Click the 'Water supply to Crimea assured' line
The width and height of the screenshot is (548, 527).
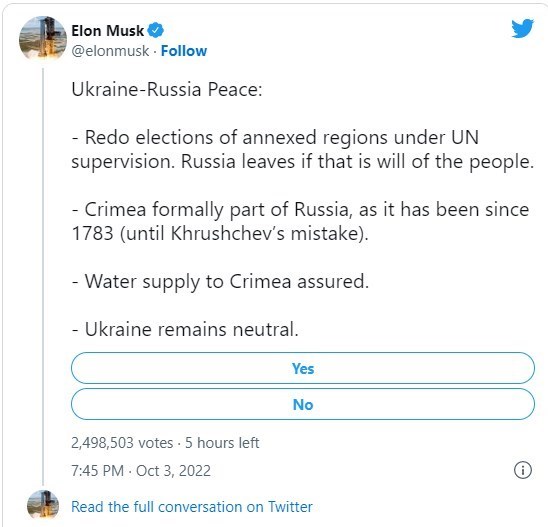click(x=220, y=281)
